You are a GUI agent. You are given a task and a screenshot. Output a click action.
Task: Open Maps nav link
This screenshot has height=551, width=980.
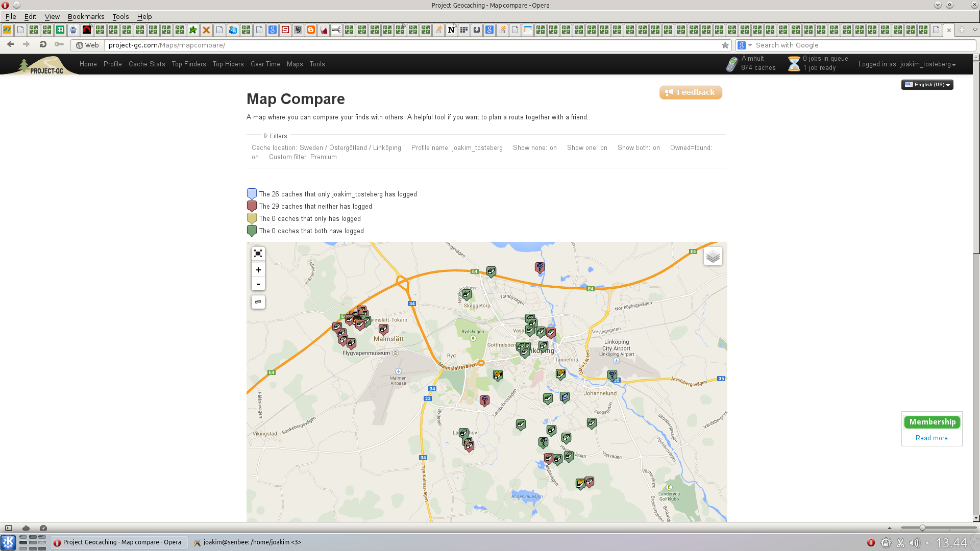tap(295, 64)
